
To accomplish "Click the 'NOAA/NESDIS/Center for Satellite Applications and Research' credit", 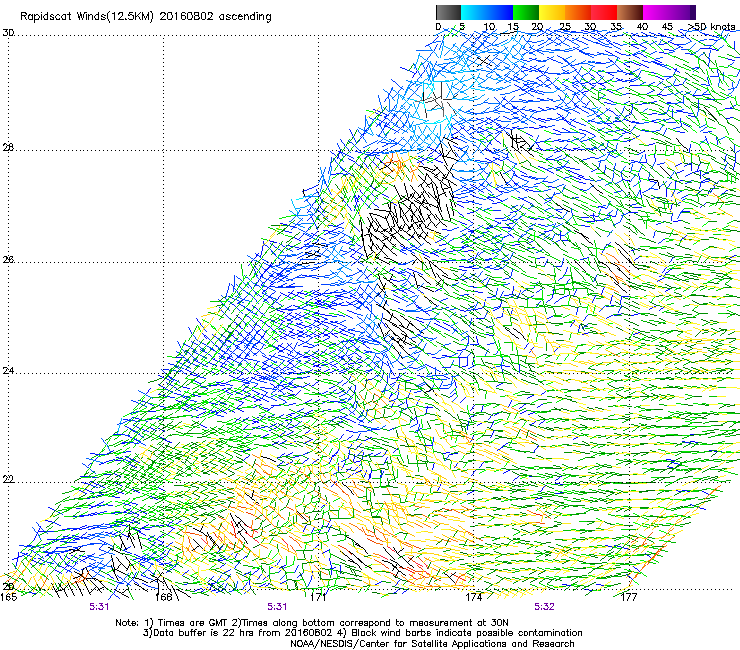I will [432, 644].
